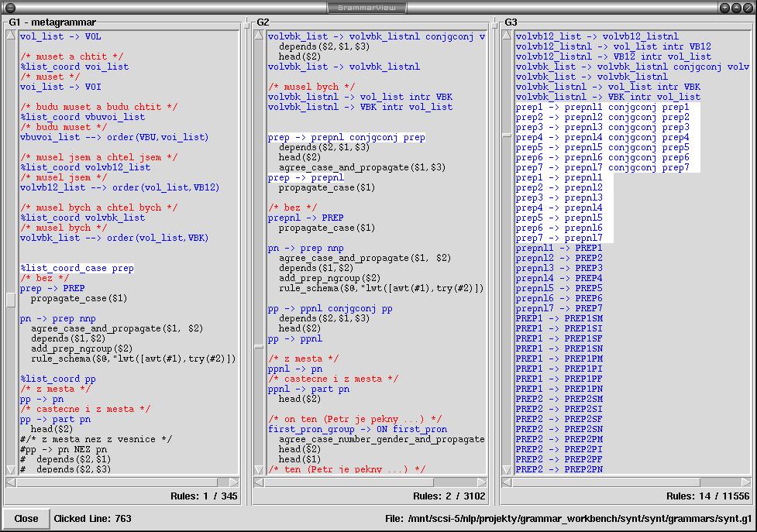Select '#pp -> pn NEZ pn' line in G1
The width and height of the screenshot is (757, 532).
[64, 449]
